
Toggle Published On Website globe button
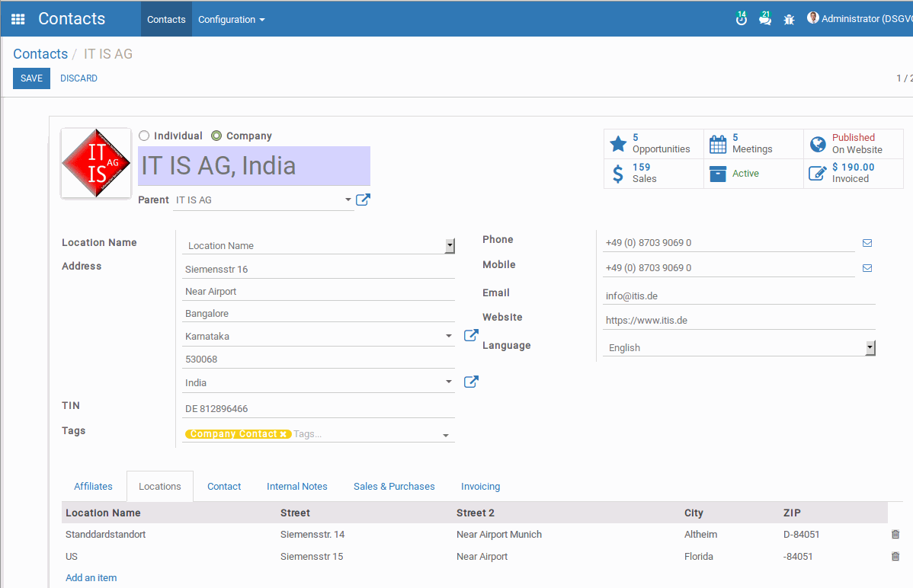(854, 144)
